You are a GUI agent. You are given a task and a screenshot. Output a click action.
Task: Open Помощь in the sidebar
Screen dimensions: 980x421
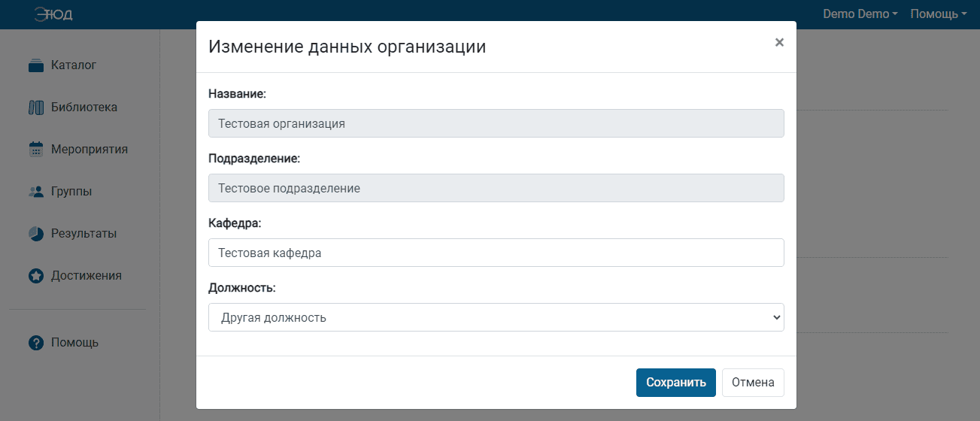[74, 343]
